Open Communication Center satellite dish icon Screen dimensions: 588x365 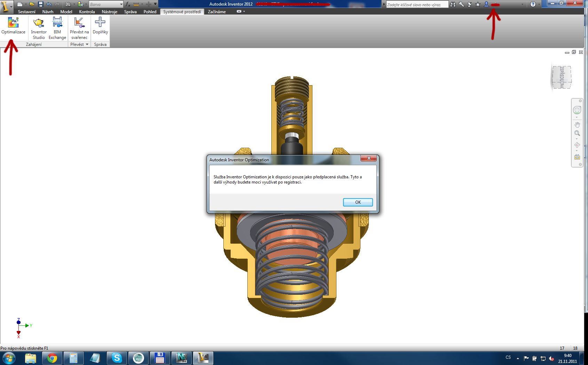[x=469, y=4]
